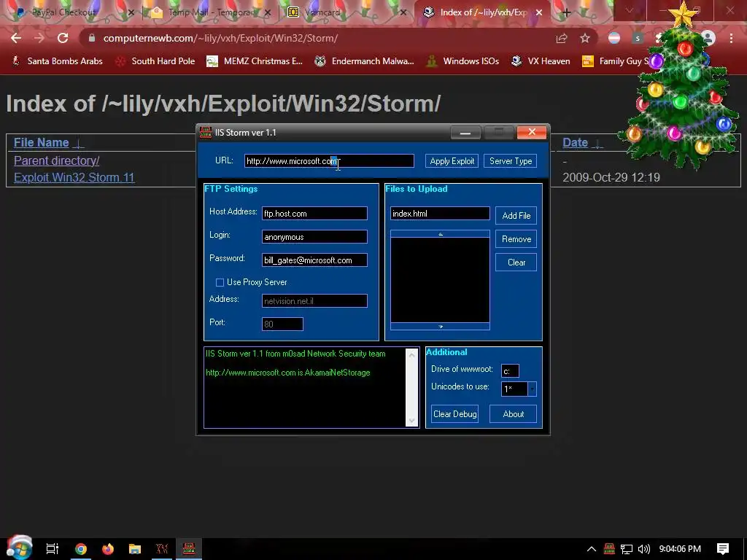
Task: Click the Clear button under Remove
Action: [516, 262]
